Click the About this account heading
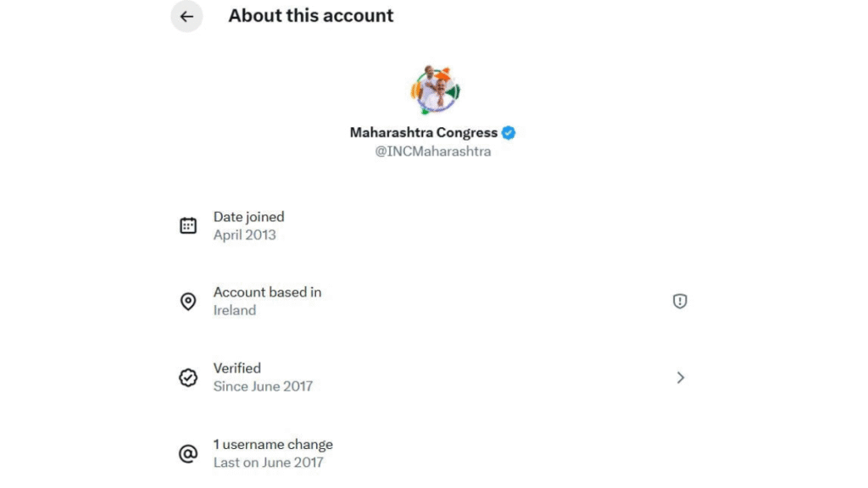868x488 pixels. tap(310, 15)
